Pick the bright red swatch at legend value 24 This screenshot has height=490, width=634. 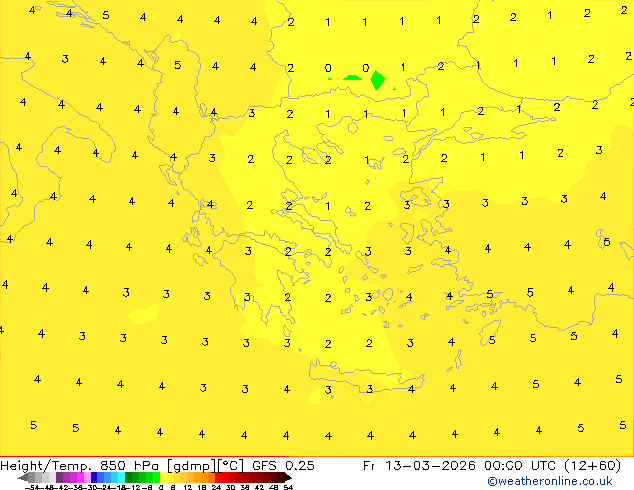coord(218,477)
